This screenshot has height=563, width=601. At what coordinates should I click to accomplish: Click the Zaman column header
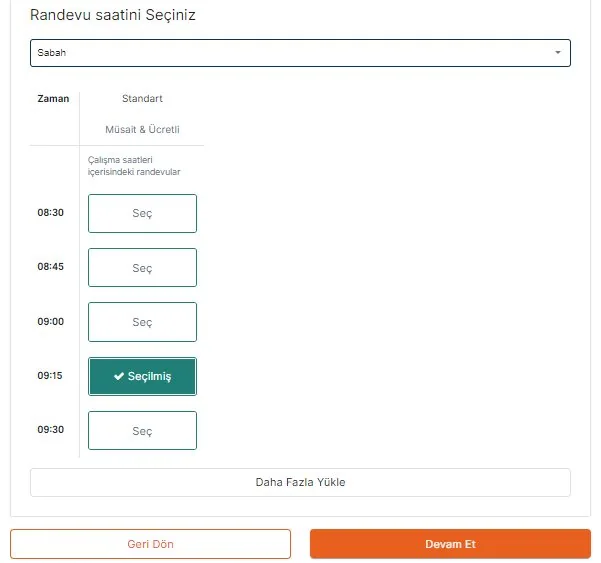point(53,99)
